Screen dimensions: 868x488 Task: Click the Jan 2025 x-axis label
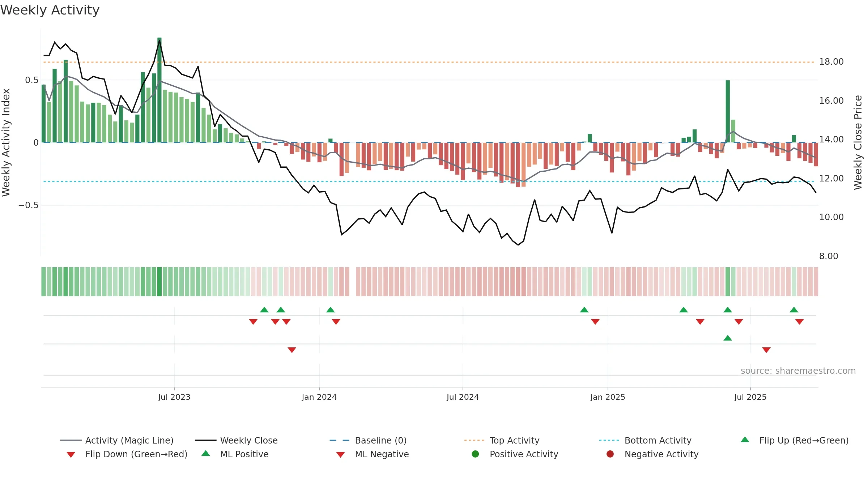(608, 397)
